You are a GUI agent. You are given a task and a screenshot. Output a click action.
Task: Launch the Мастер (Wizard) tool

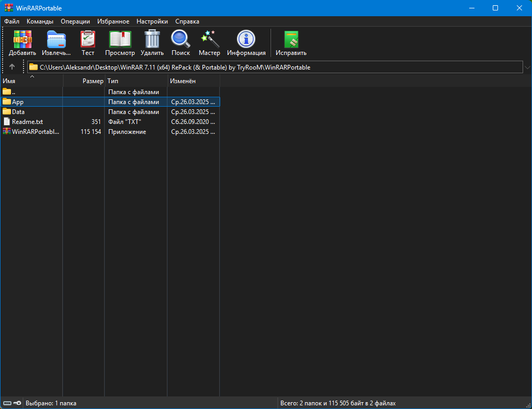coord(209,43)
